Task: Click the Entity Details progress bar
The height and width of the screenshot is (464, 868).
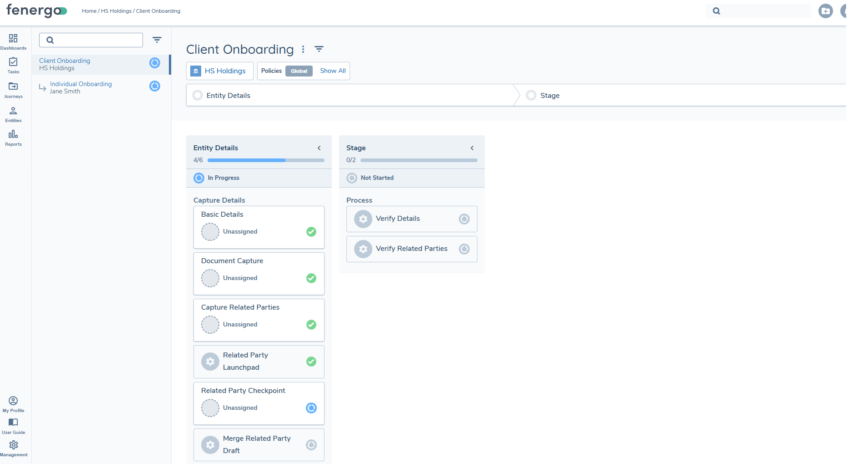Action: (266, 160)
